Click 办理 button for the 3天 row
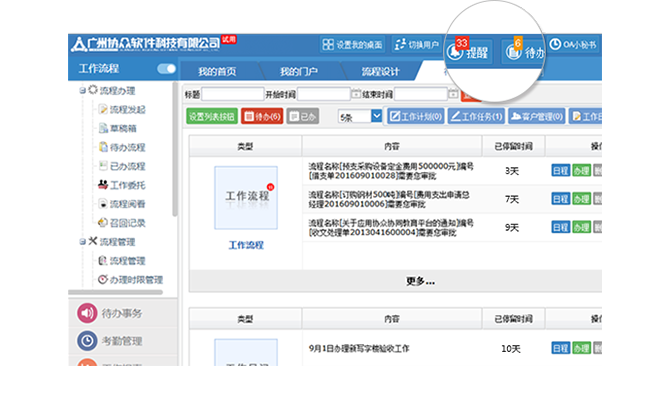 [x=582, y=171]
